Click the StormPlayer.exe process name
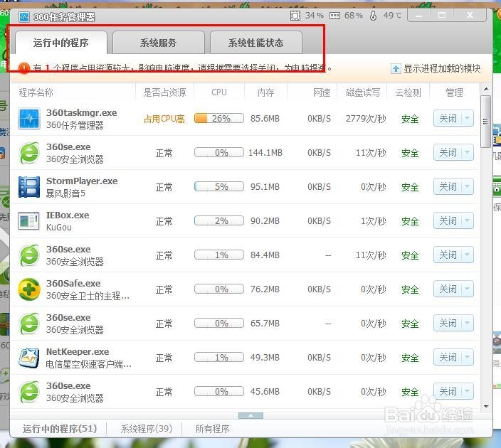501x448 pixels. click(x=82, y=181)
